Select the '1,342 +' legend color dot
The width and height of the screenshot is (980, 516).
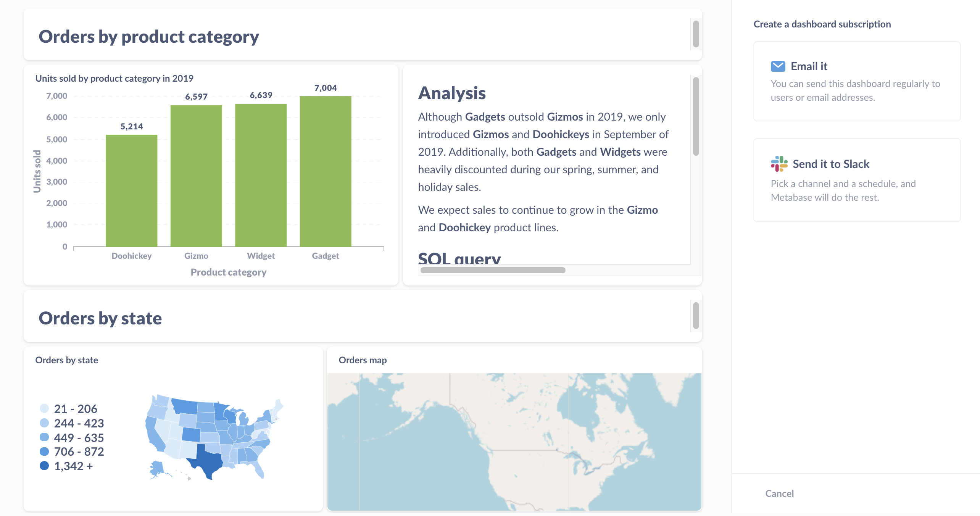pos(44,466)
